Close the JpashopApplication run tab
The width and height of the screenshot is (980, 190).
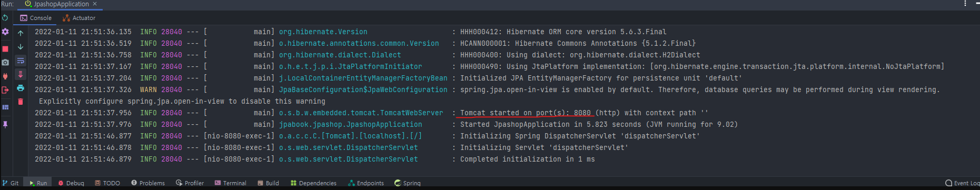(x=95, y=4)
